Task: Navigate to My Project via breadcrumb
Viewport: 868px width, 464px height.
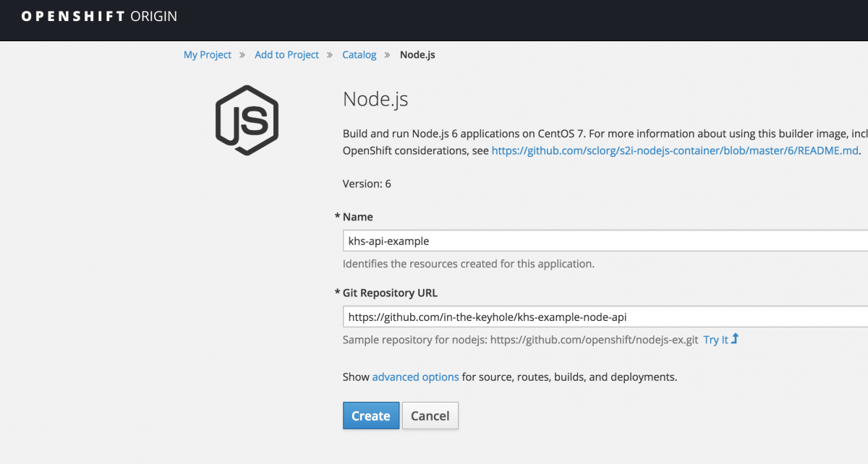Action: click(208, 54)
